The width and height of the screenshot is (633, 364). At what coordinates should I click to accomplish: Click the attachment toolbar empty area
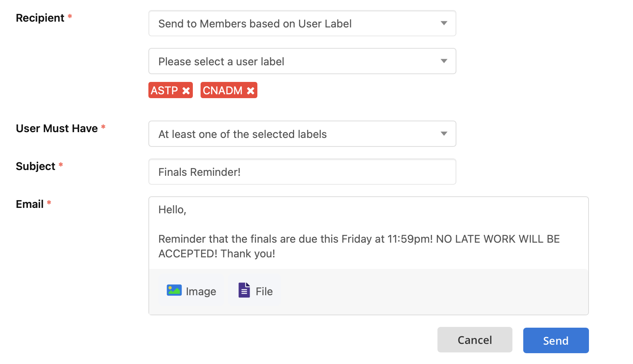(x=433, y=292)
